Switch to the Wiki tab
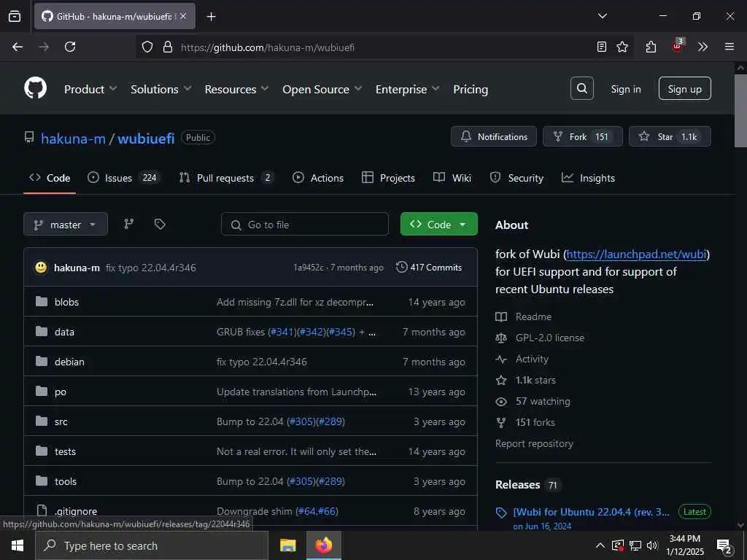This screenshot has width=747, height=560. (x=452, y=178)
